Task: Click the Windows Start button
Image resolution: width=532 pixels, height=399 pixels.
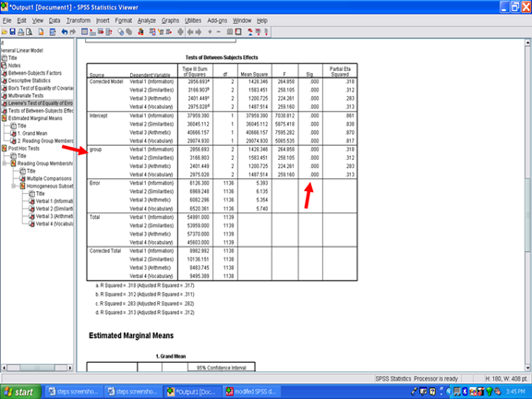Action: 20,392
